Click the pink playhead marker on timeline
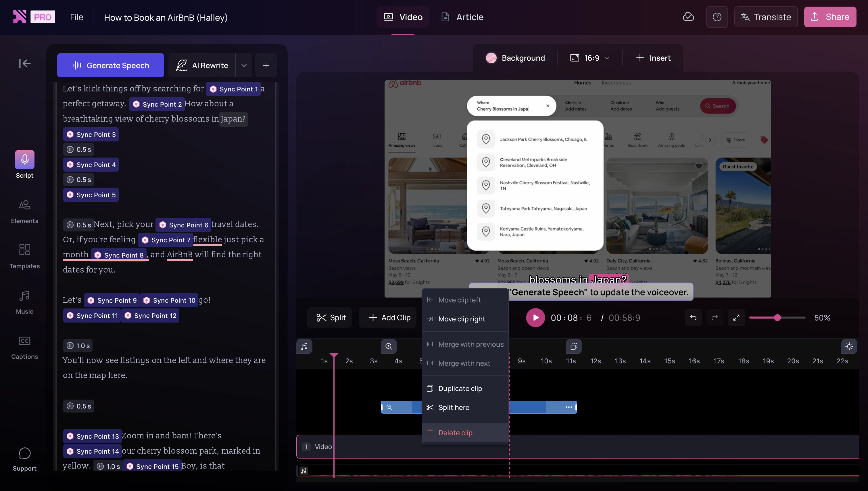 [x=334, y=355]
